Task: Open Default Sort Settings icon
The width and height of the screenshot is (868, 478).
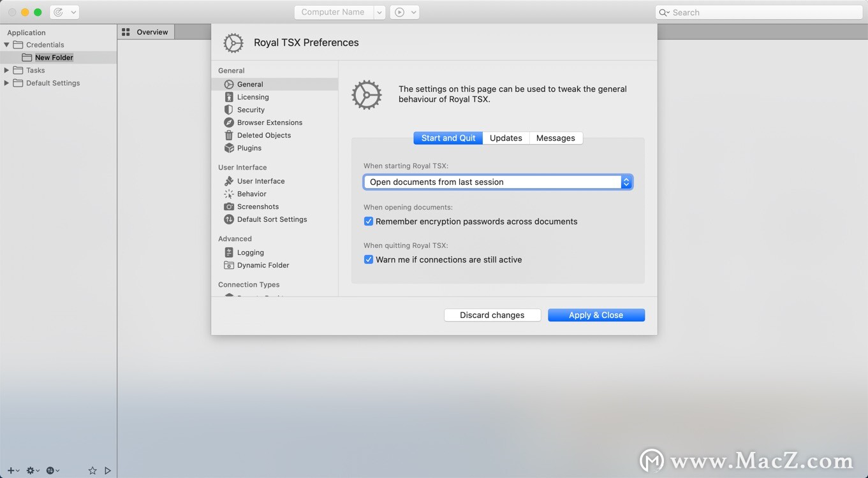Action: 229,219
